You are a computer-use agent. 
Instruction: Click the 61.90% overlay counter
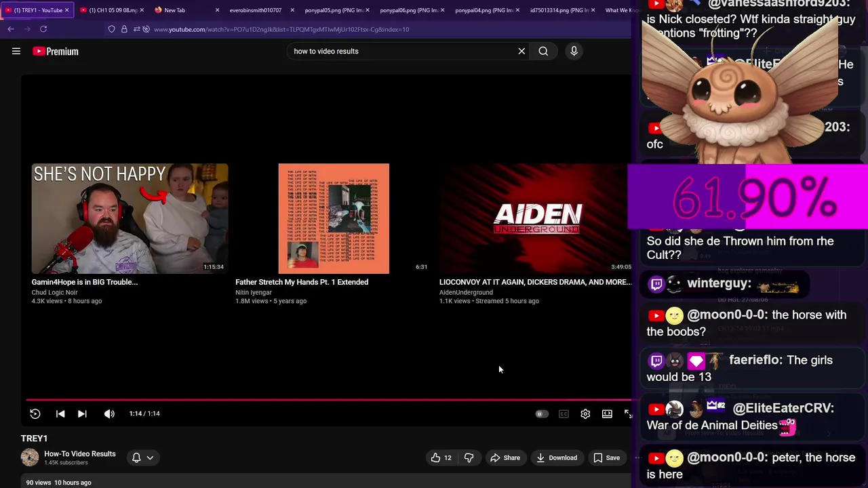click(x=748, y=198)
